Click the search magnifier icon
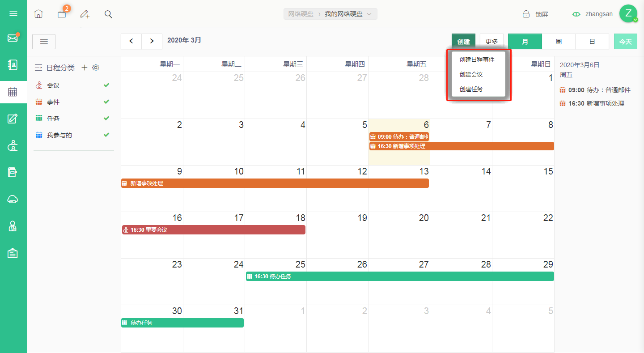The image size is (644, 353). coord(108,14)
